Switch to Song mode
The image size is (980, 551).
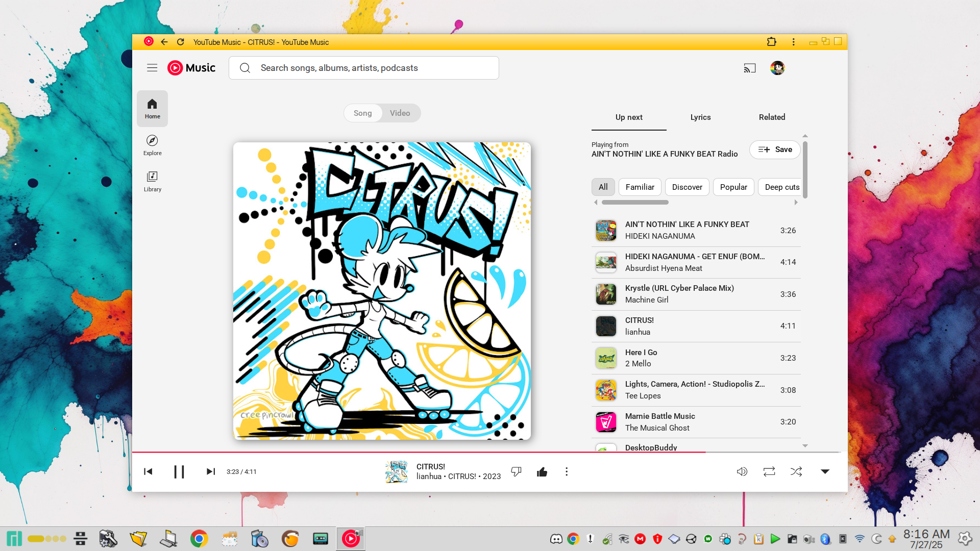tap(363, 113)
